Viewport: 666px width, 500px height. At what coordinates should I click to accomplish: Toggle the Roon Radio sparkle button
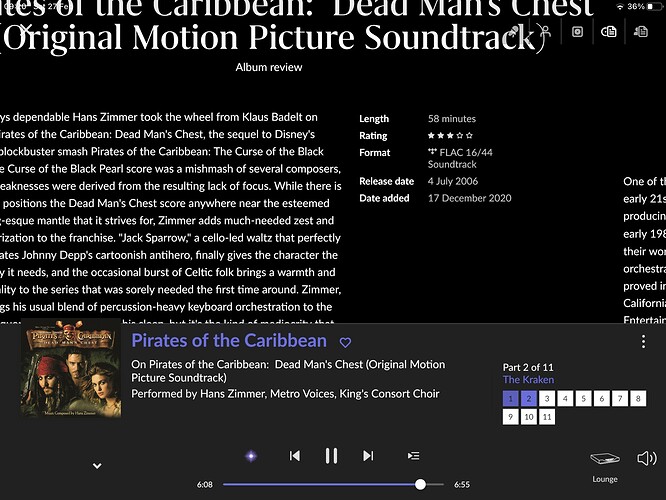[x=251, y=456]
